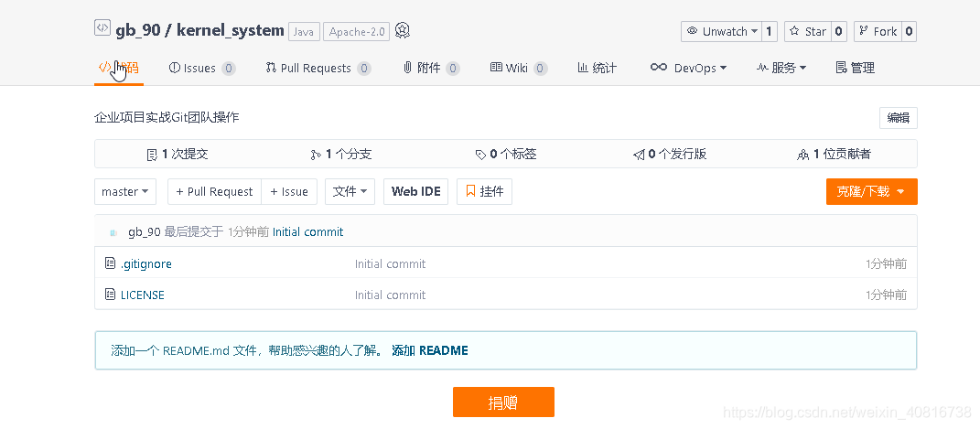Viewport: 980px width, 429px height.
Task: Click Initial commit message in LICENSE row
Action: pos(390,295)
